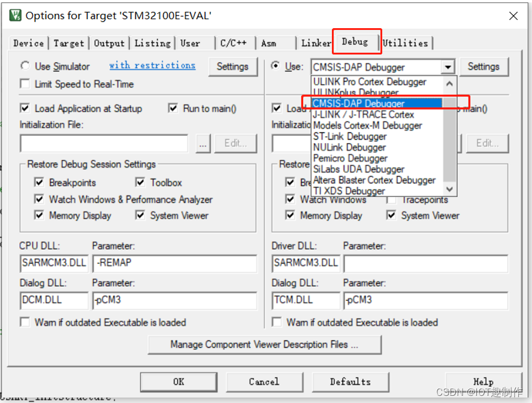Open hardware debugger Settings button

(483, 66)
